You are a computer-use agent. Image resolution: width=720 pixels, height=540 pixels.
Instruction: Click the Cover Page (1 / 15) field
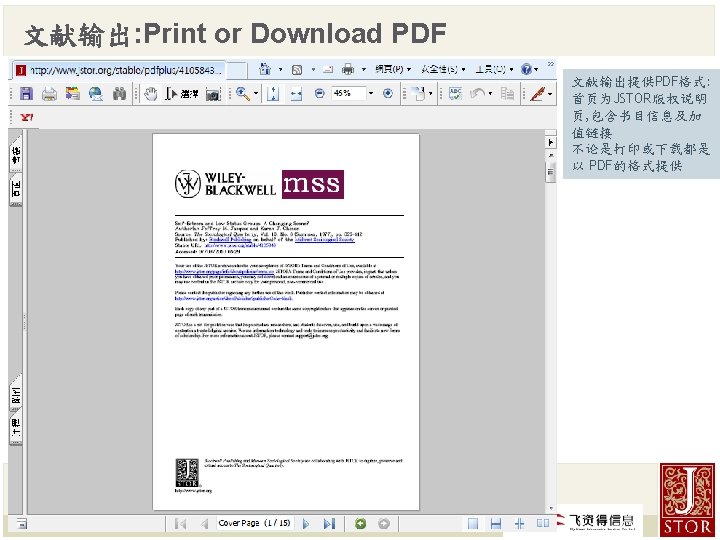click(x=255, y=523)
